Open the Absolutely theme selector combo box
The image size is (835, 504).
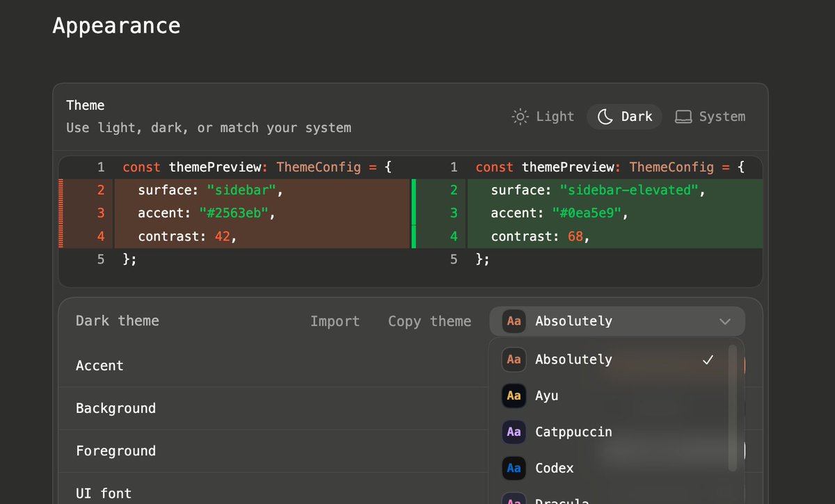click(x=617, y=321)
